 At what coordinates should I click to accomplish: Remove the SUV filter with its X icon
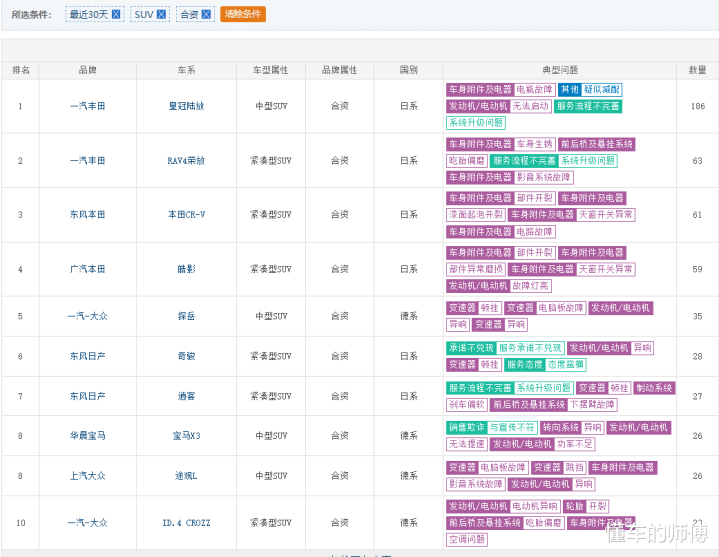(161, 14)
